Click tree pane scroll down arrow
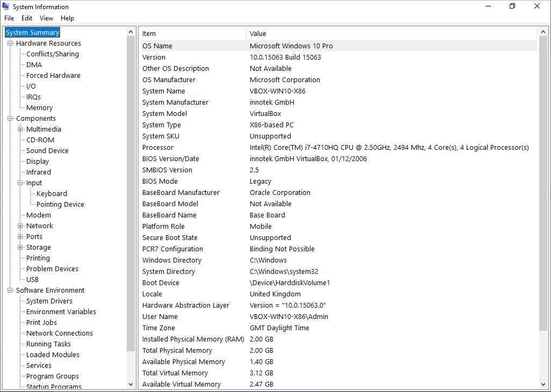This screenshot has width=551, height=392. tap(130, 384)
